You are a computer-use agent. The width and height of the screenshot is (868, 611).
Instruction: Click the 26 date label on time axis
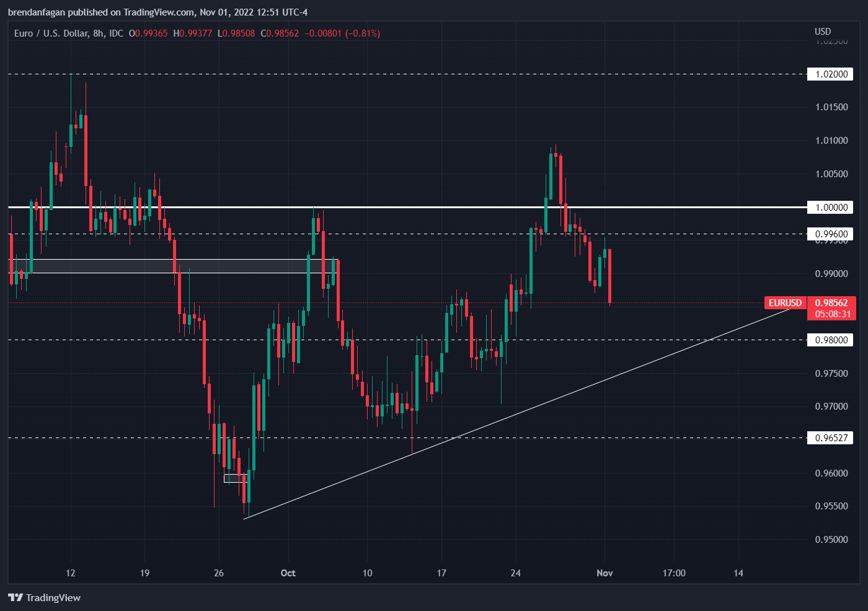click(x=219, y=573)
